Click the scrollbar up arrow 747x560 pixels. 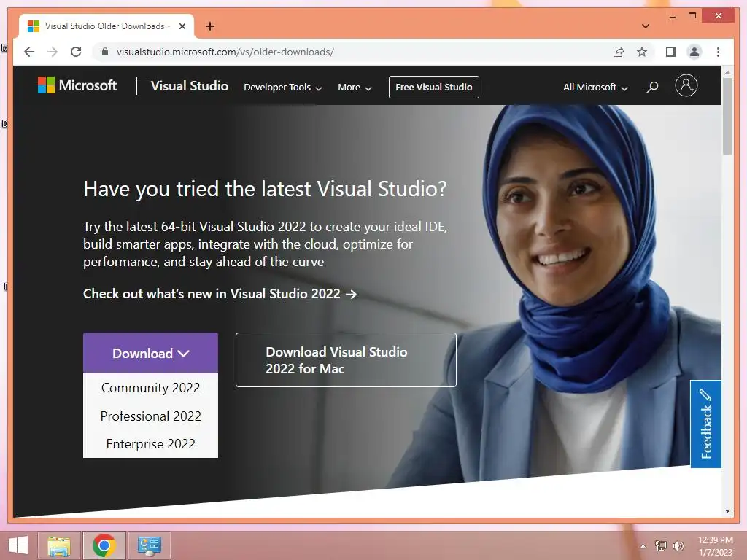pyautogui.click(x=727, y=72)
